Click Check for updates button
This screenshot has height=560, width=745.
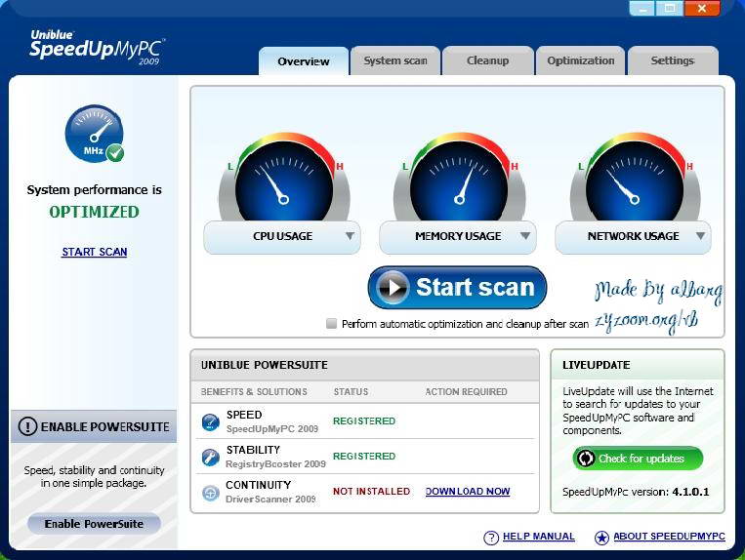coord(640,459)
